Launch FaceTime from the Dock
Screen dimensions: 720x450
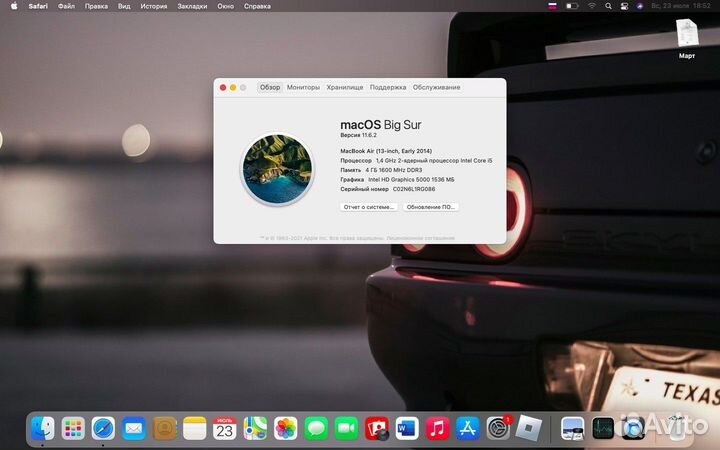346,428
